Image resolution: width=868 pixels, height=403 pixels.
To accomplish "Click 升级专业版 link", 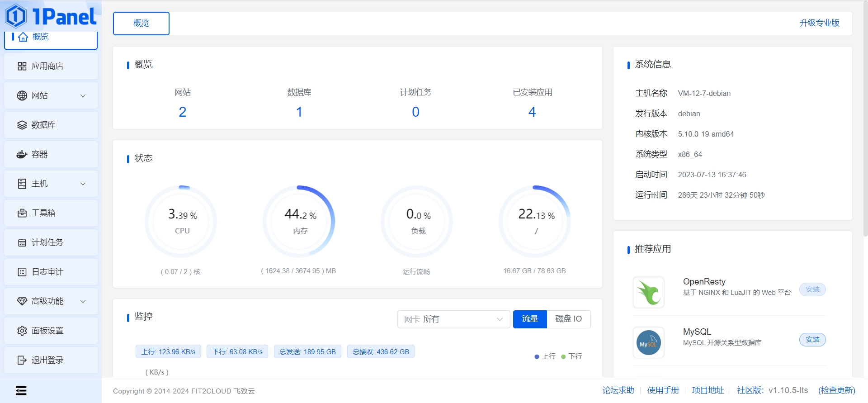I will tap(820, 23).
